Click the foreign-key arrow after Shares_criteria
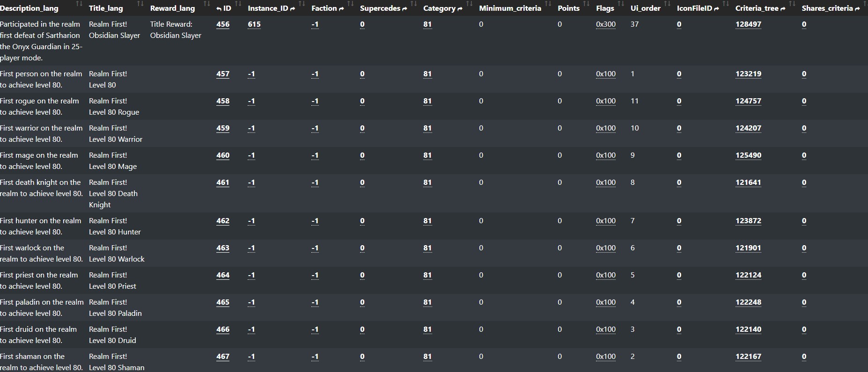The width and height of the screenshot is (868, 372). [x=857, y=8]
